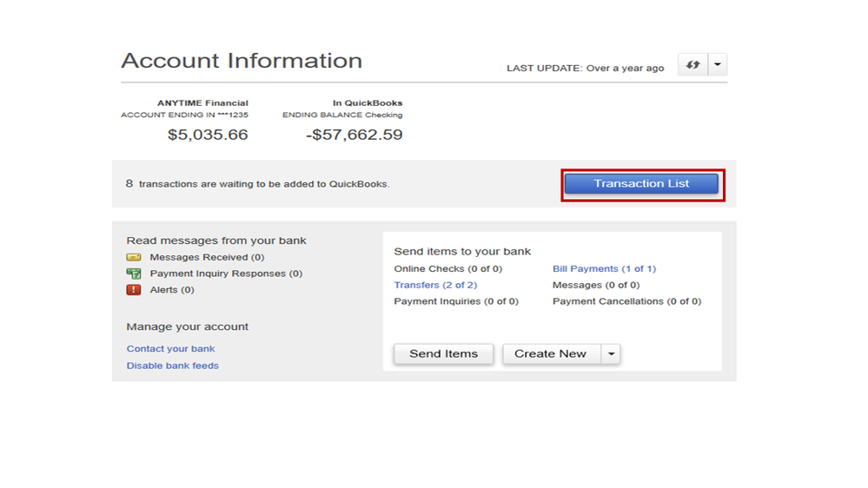Open the Transfers (2 of 2) link
This screenshot has height=488, width=868.
pos(435,285)
